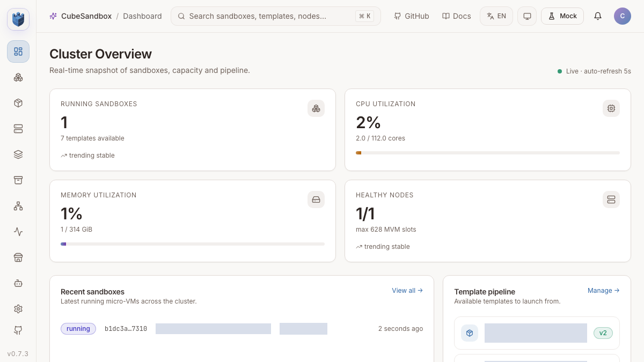Click the sparkle icon beside CubeSandbox breadcrumb
Viewport: 644px width, 362px height.
point(53,16)
